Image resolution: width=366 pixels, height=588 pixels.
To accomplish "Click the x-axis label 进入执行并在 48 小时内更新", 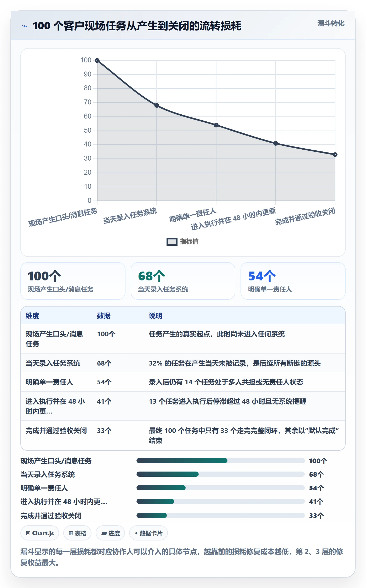I will point(233,219).
